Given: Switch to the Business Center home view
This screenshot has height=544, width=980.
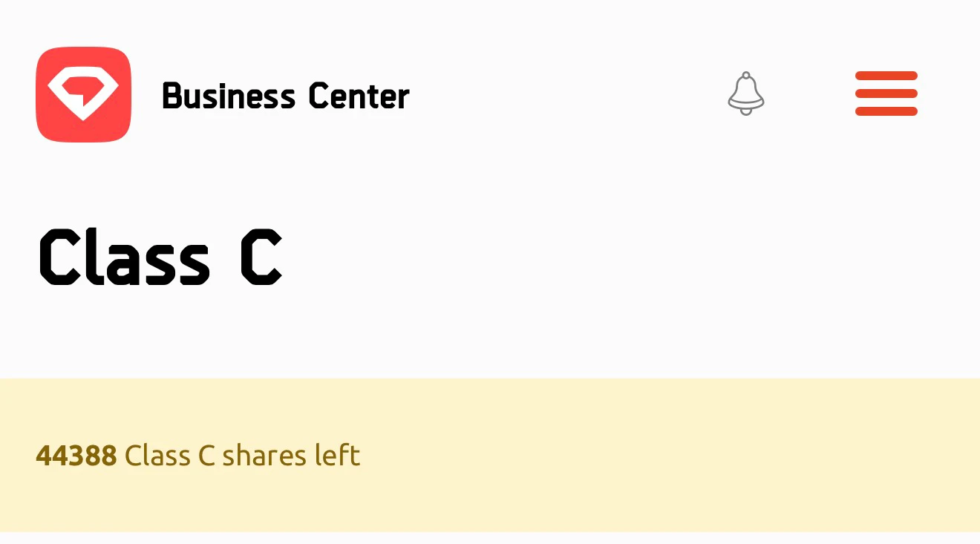Looking at the screenshot, I should [x=285, y=95].
